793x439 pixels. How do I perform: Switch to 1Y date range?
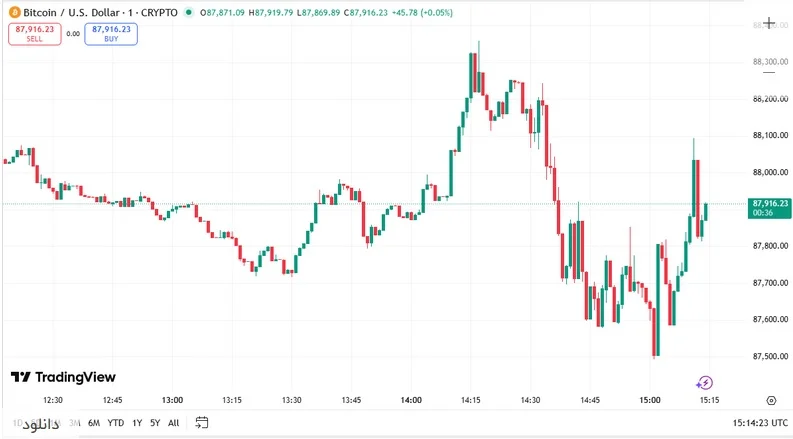click(137, 423)
